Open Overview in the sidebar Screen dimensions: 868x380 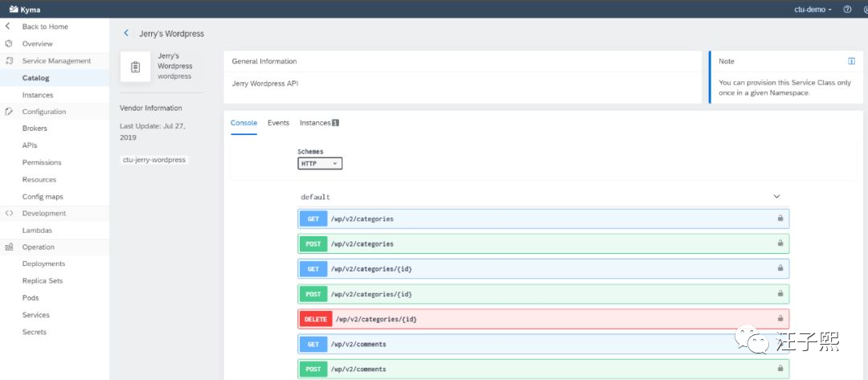pyautogui.click(x=37, y=43)
